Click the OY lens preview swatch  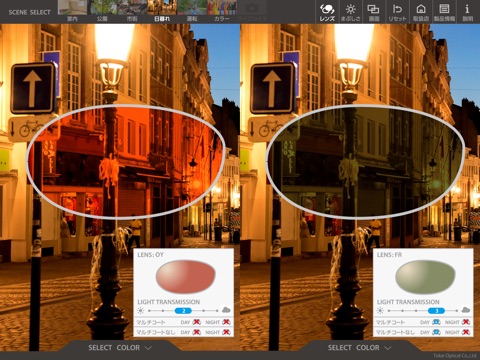[185, 277]
